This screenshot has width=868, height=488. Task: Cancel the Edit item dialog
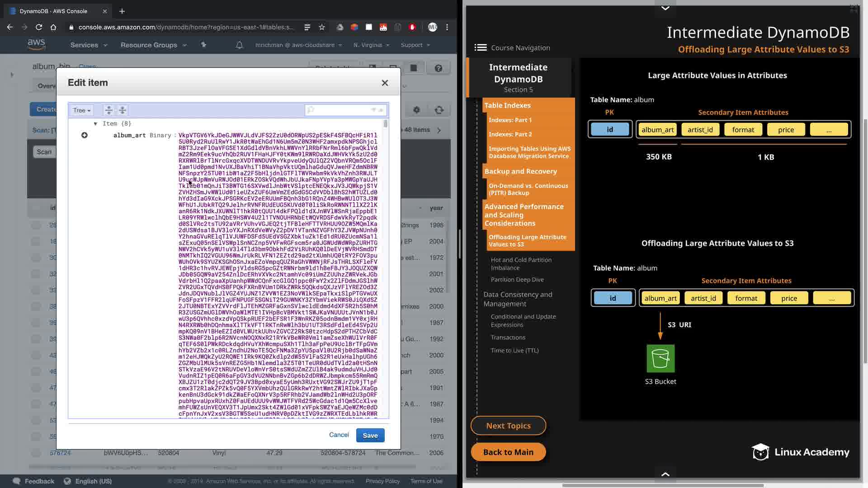(339, 435)
